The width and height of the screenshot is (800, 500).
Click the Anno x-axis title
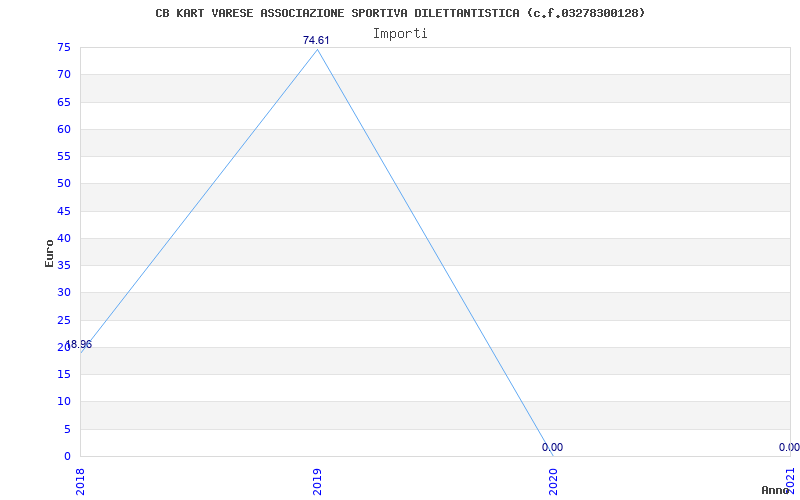[x=776, y=490]
